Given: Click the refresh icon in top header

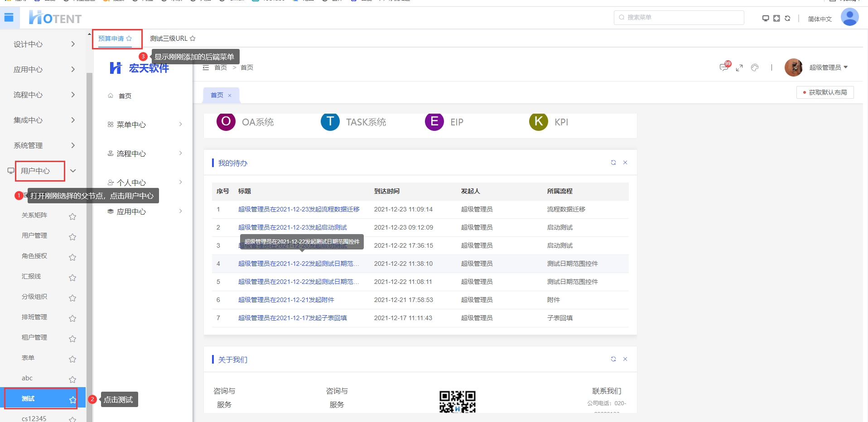Looking at the screenshot, I should pyautogui.click(x=787, y=18).
